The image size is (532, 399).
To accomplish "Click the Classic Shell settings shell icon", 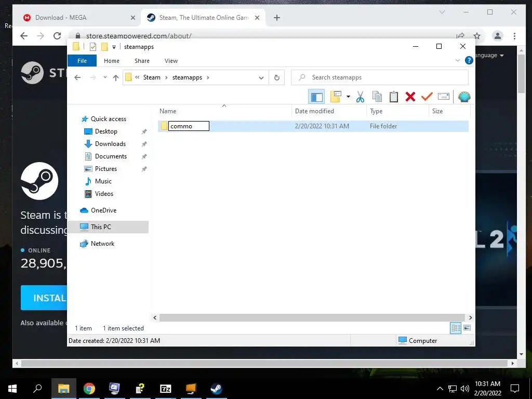I will pos(464,97).
